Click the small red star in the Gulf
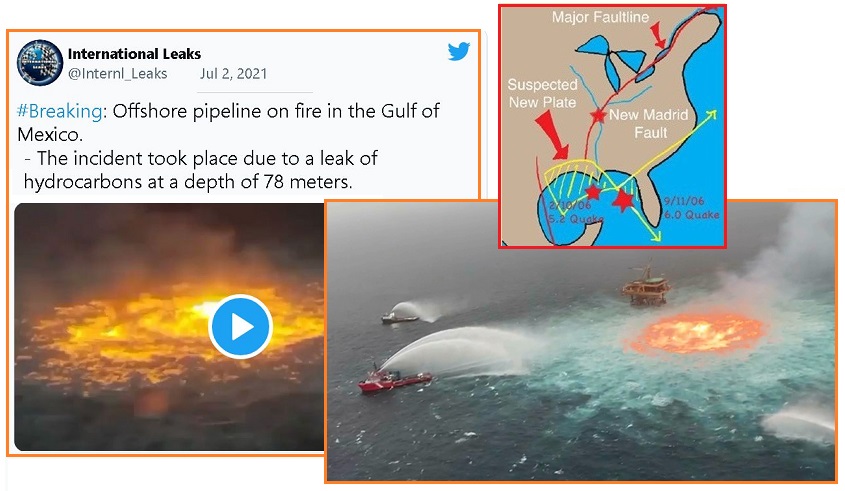845x491 pixels. coord(593,191)
